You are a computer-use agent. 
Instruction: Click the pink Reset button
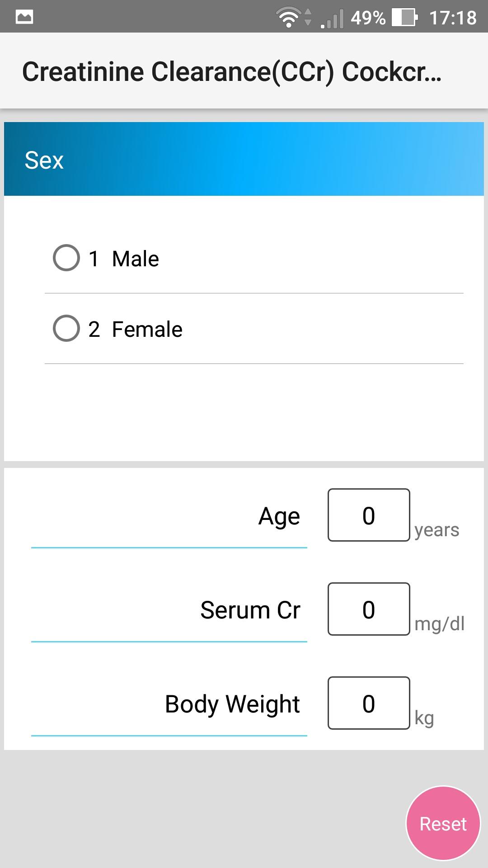[x=443, y=823]
